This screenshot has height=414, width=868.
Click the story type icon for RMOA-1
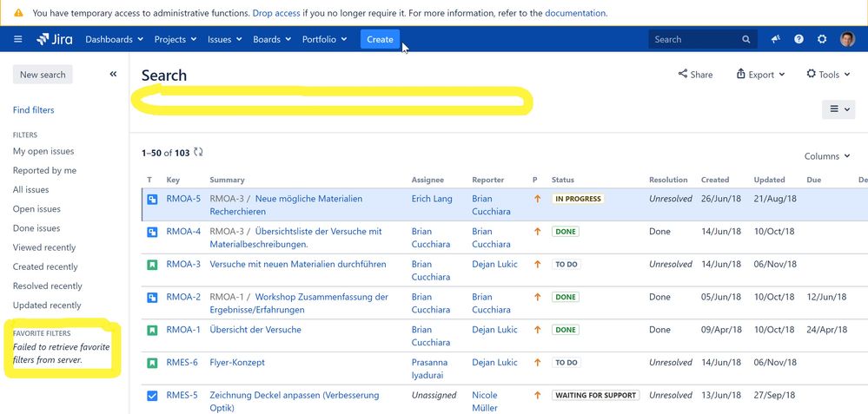[152, 330]
